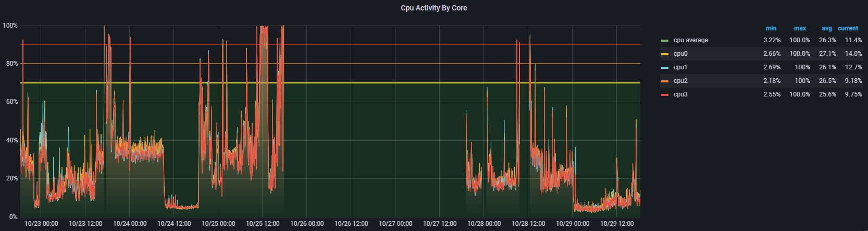Click cpu average current value 11.4%
The height and width of the screenshot is (231, 868).
pos(853,40)
